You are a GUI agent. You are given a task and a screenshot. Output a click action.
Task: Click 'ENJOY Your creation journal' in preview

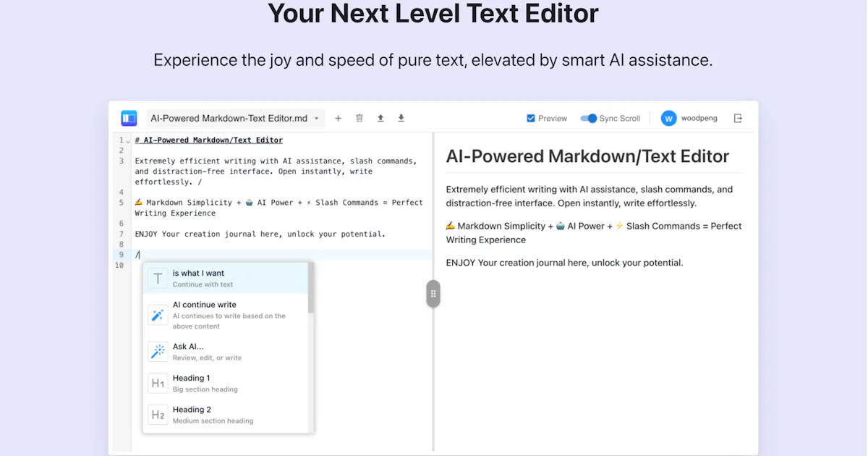[564, 262]
